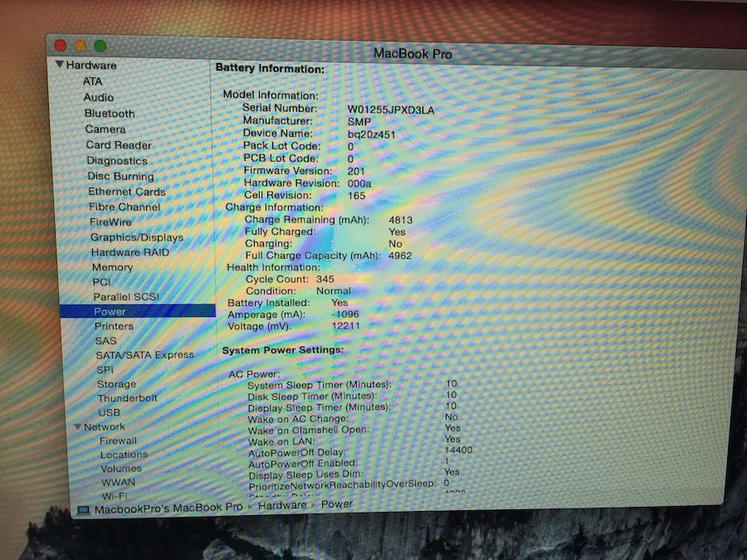The width and height of the screenshot is (747, 560).
Task: Click the AutoPowerOff Delay value 14400
Action: (458, 450)
